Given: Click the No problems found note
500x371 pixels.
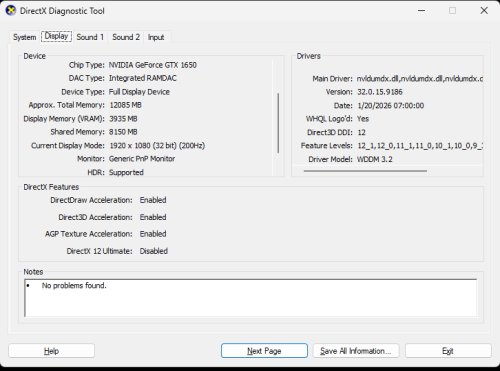Looking at the screenshot, I should [x=74, y=286].
